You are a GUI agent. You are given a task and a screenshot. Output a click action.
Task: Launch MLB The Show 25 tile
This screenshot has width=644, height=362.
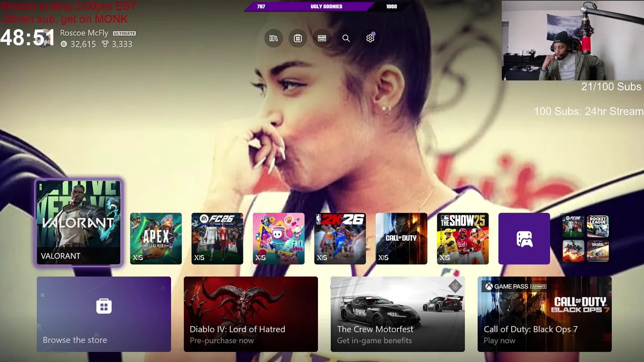point(463,239)
